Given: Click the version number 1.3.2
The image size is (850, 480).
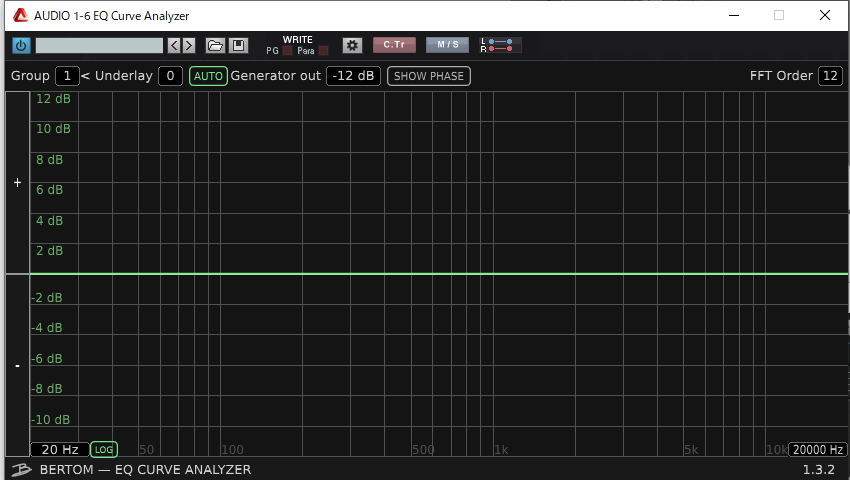Looking at the screenshot, I should [x=819, y=470].
